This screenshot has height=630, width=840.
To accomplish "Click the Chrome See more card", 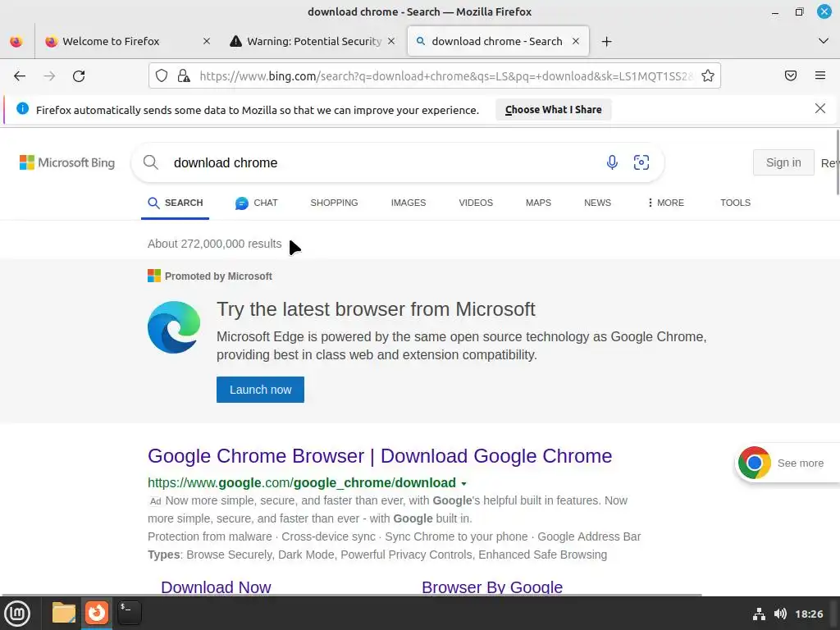I will point(787,463).
